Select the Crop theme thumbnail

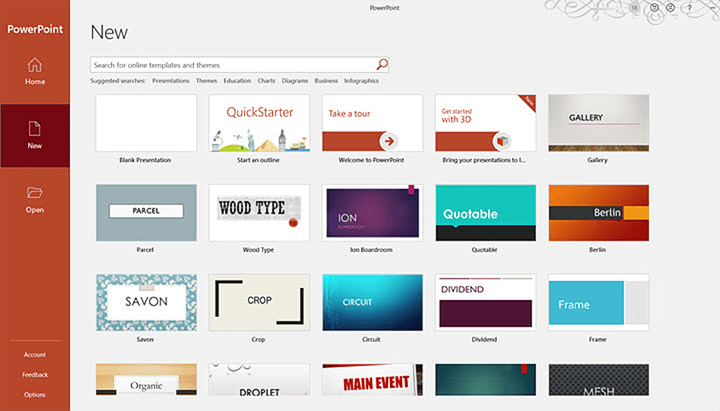click(259, 303)
